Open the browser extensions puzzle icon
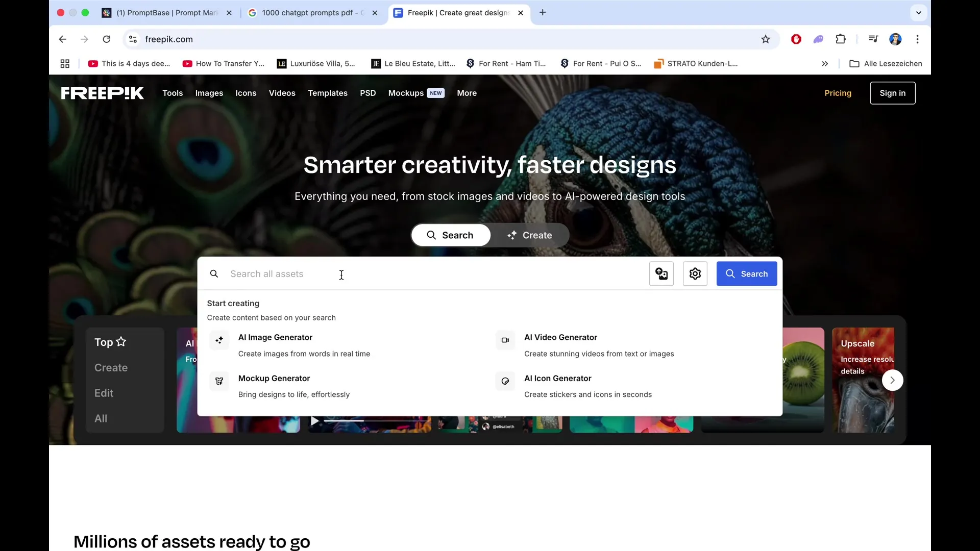 pyautogui.click(x=840, y=39)
